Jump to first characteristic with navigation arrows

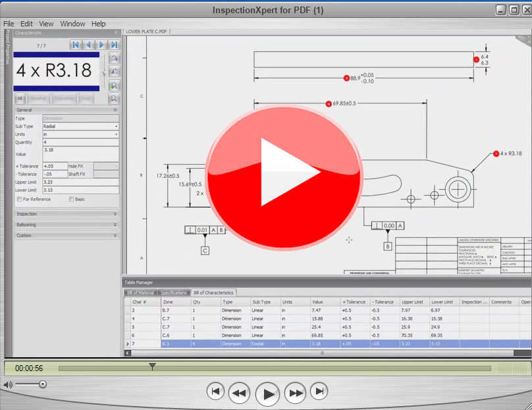76,45
